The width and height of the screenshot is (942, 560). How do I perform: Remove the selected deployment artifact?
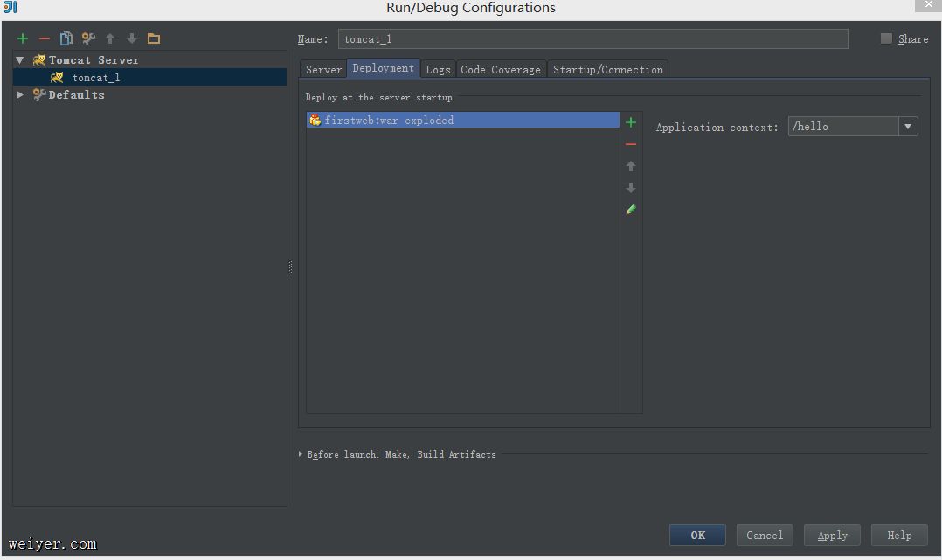click(631, 144)
